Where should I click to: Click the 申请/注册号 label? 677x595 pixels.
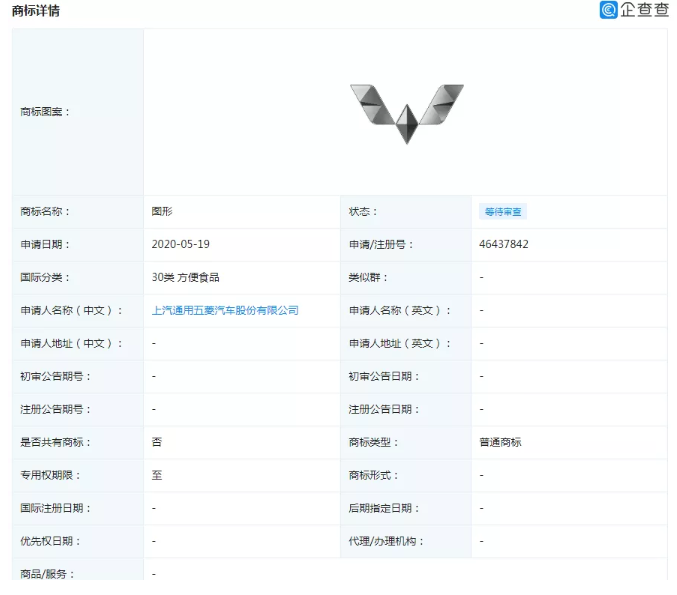click(381, 244)
